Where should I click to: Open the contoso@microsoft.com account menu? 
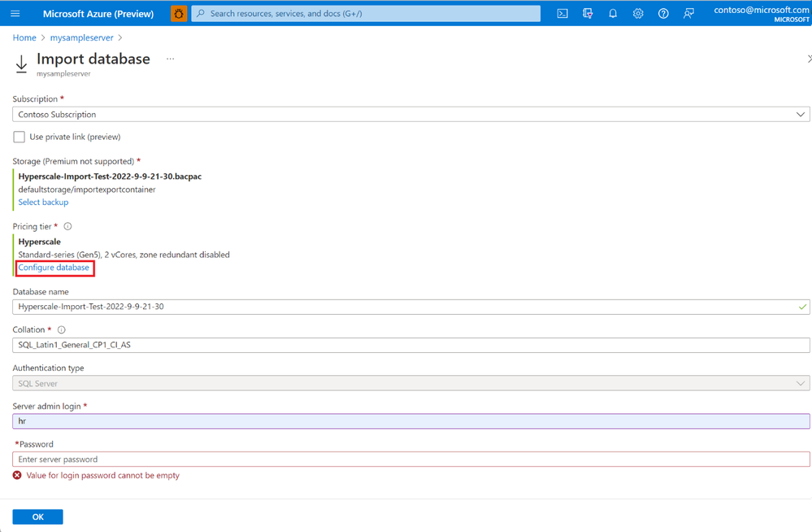coord(762,14)
